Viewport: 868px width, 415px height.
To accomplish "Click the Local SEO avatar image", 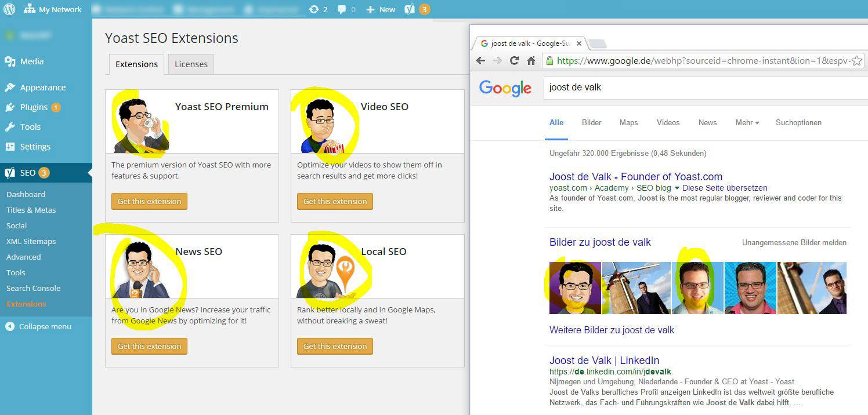I will (326, 271).
